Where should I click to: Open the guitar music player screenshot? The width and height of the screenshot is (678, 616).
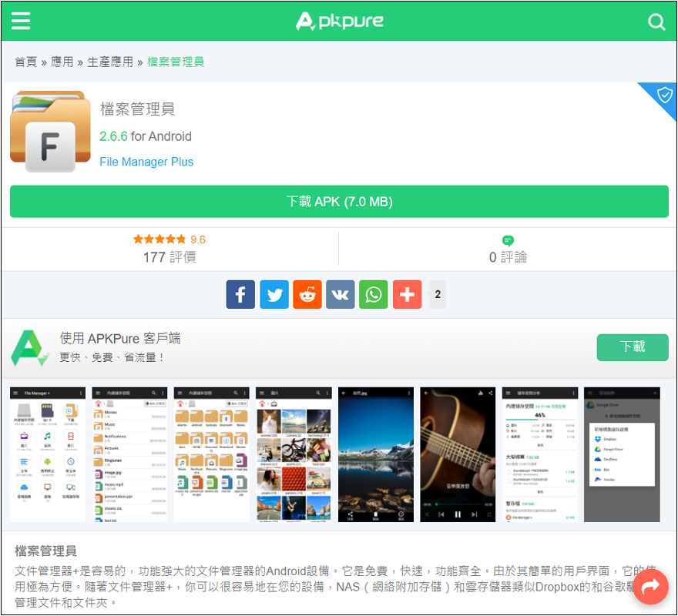coord(458,454)
